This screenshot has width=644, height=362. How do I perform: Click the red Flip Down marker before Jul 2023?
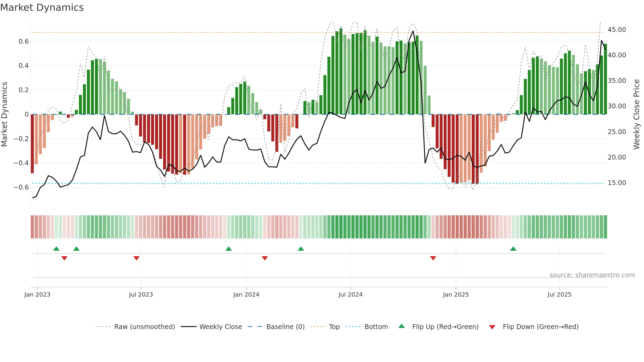pos(137,258)
